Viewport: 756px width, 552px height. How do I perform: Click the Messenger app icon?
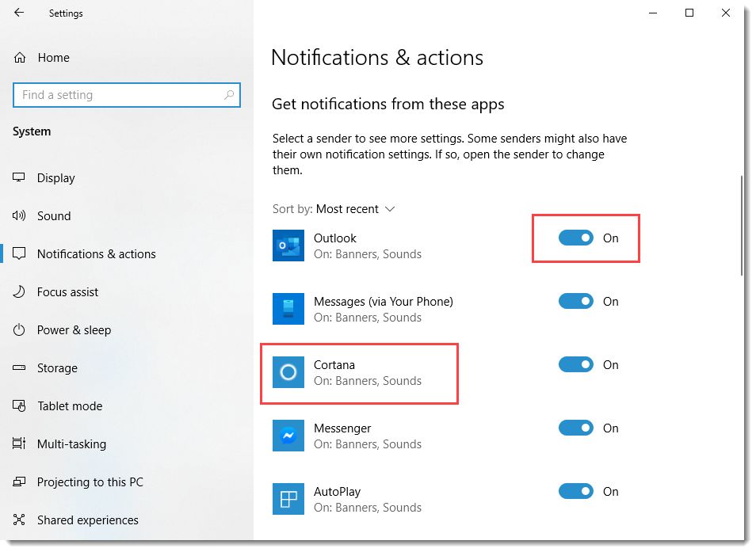pyautogui.click(x=288, y=436)
